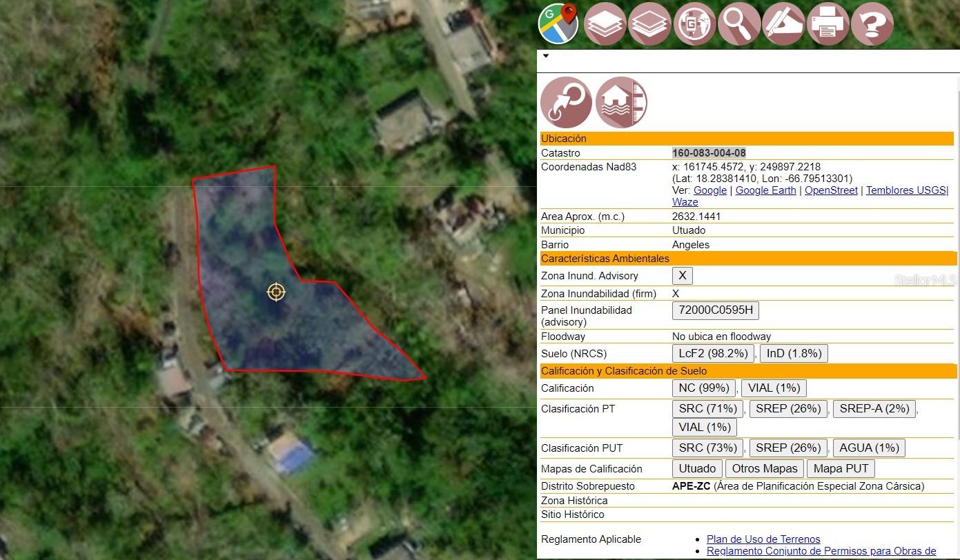Open the Google Earth link
Screen dimensions: 960x560
coord(765,190)
